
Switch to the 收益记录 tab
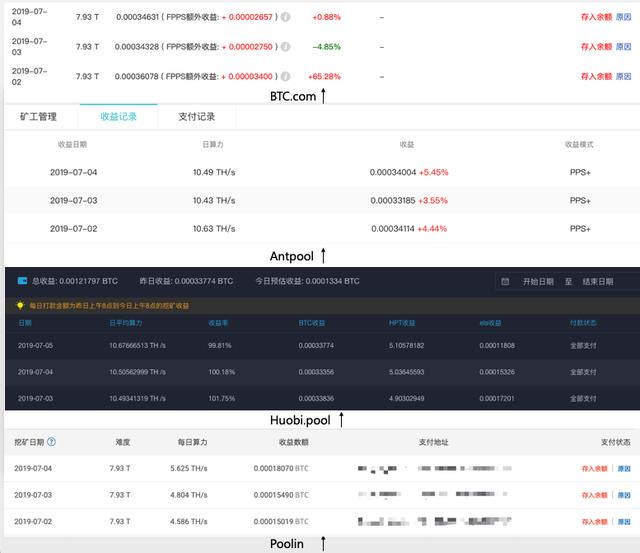coord(118,117)
